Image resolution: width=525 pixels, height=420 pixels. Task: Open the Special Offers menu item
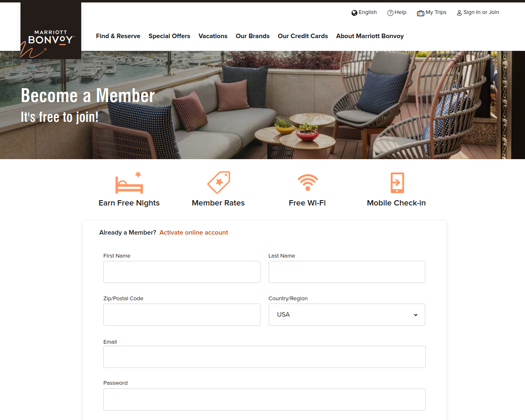point(169,36)
